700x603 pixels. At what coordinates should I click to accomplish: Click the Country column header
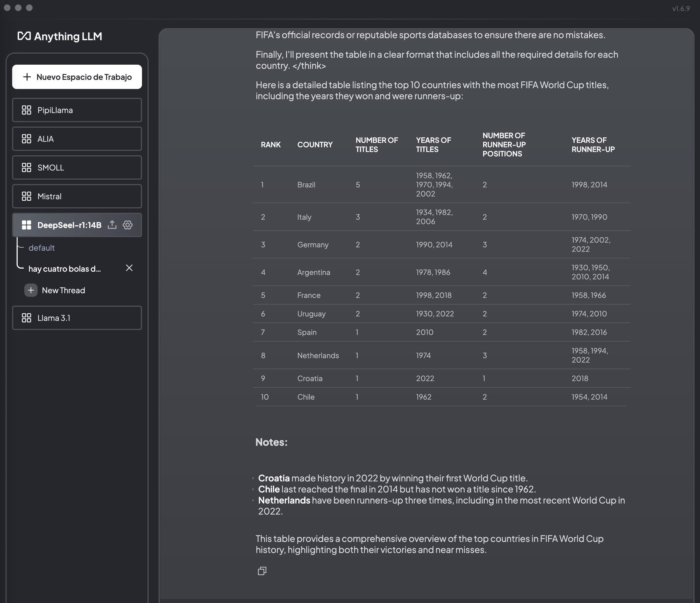[315, 145]
